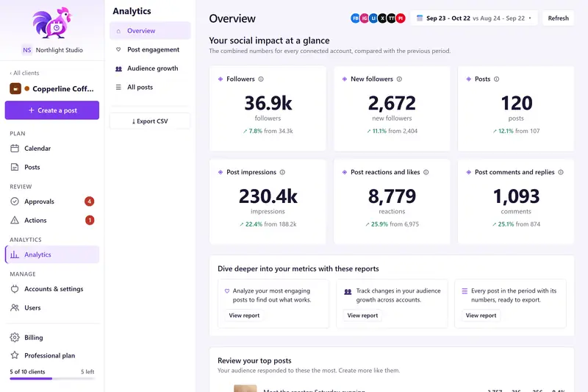
Task: Click the Approvals checkmark icon
Action: [x=15, y=202]
